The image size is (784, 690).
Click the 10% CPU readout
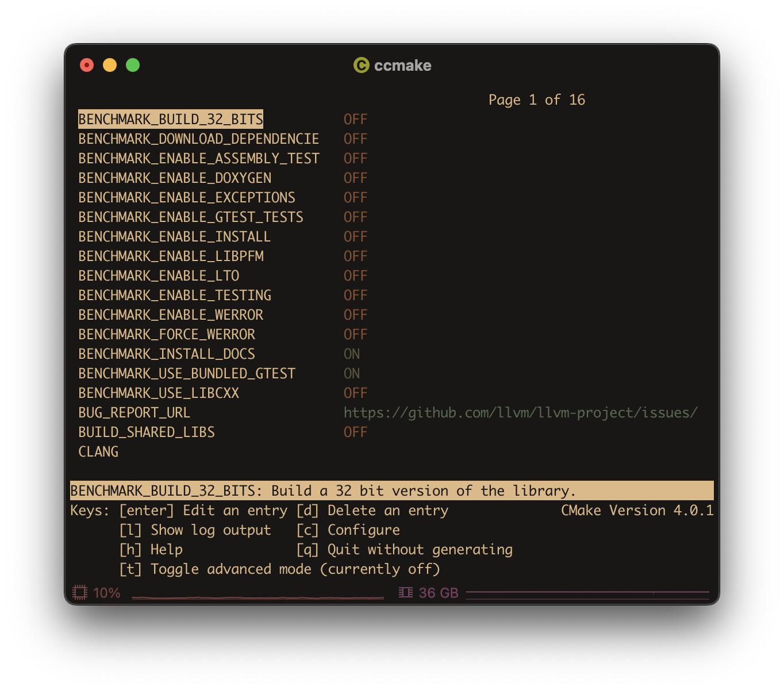pos(107,593)
